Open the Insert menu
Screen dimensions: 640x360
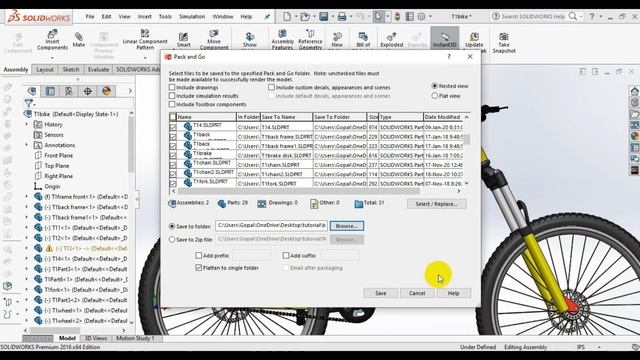[144, 17]
